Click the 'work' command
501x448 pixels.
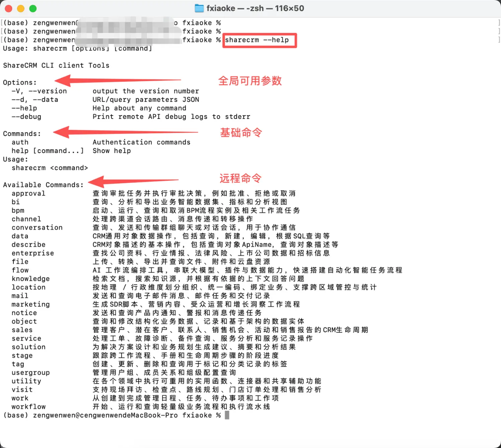click(20, 398)
